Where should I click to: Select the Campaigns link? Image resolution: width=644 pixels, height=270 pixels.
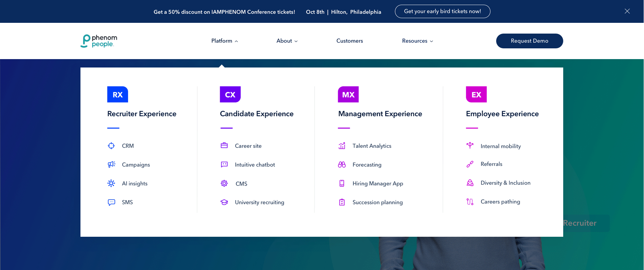pos(136,165)
